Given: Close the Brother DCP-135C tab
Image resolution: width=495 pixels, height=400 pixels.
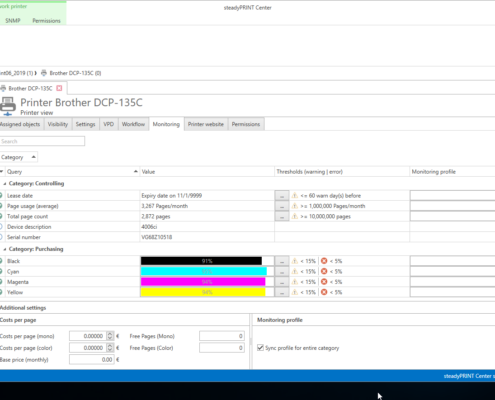Looking at the screenshot, I should 59,88.
